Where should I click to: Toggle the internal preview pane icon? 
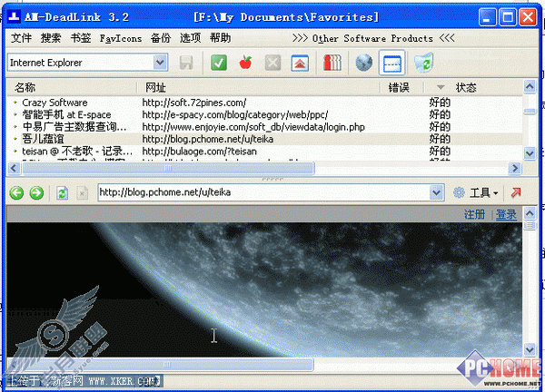391,63
